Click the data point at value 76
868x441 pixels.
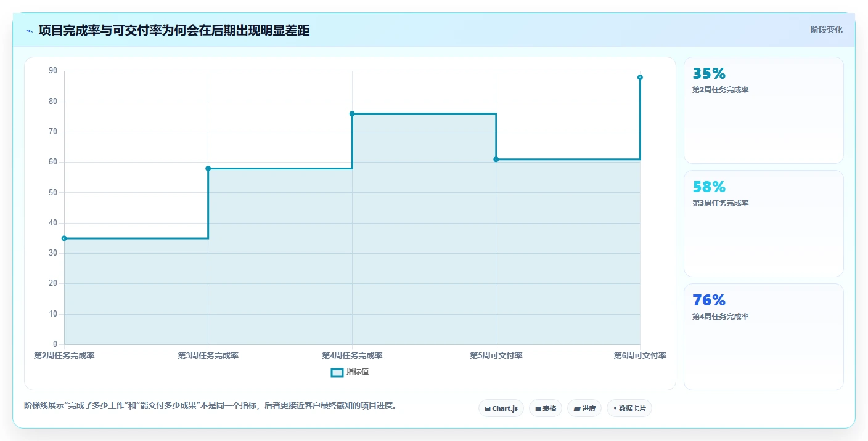pyautogui.click(x=352, y=114)
